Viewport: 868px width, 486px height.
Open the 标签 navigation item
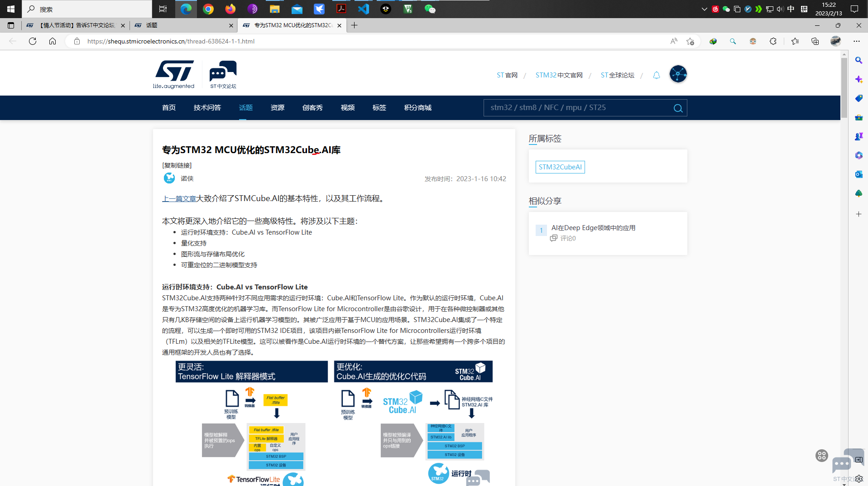point(379,108)
